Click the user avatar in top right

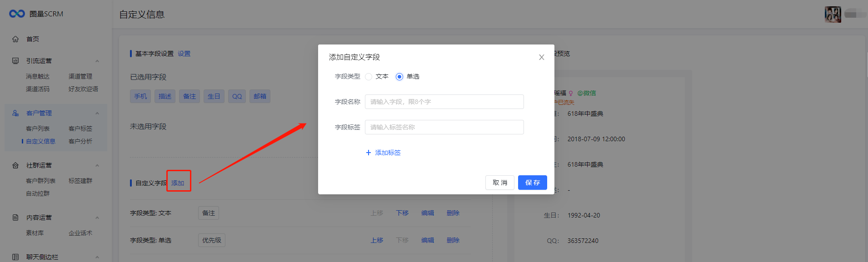point(833,15)
